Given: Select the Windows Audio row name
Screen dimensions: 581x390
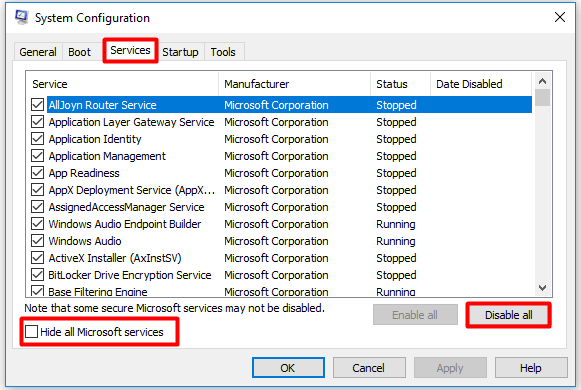Looking at the screenshot, I should click(85, 241).
